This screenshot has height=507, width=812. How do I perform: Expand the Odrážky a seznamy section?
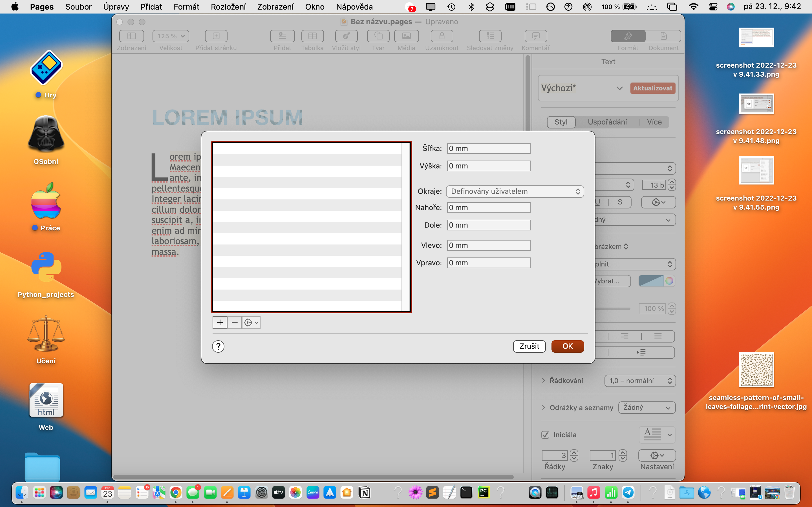tap(544, 407)
